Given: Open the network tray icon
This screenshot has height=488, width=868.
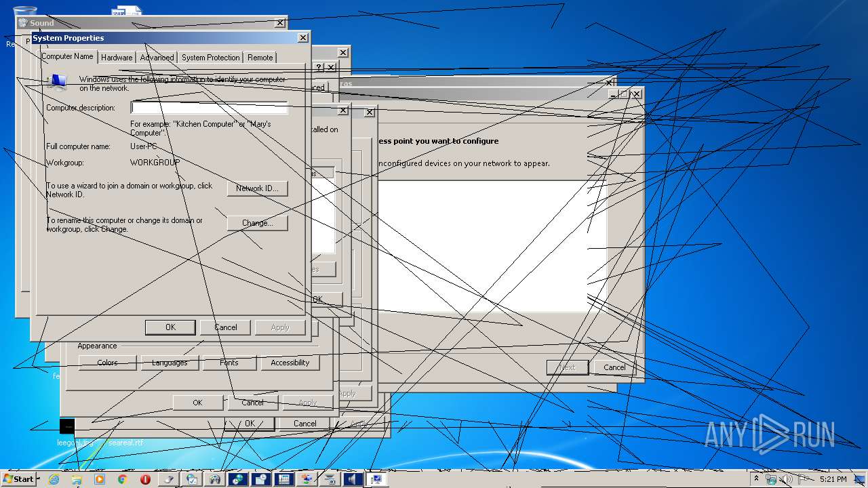Looking at the screenshot, I should [x=771, y=479].
